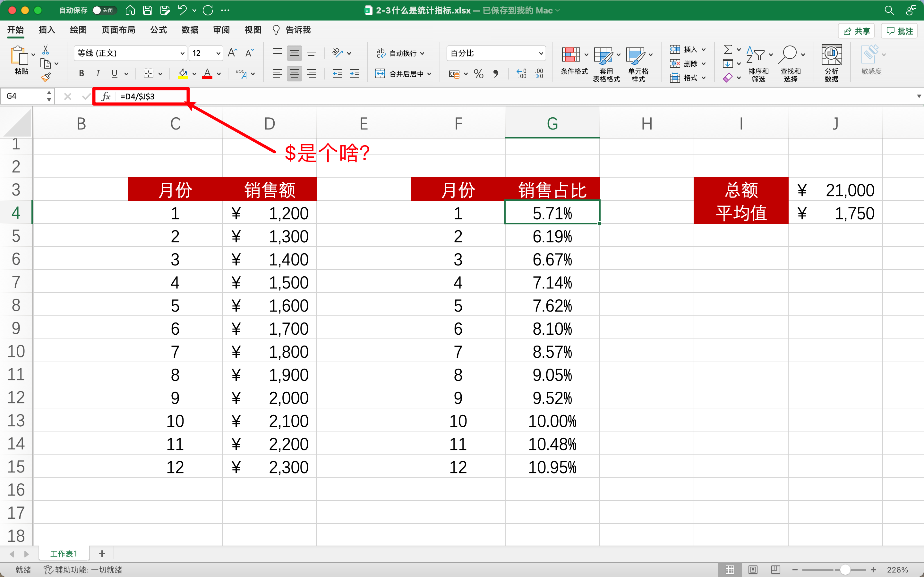
Task: Open the 等线 (正文) font name dropdown
Action: [x=130, y=53]
